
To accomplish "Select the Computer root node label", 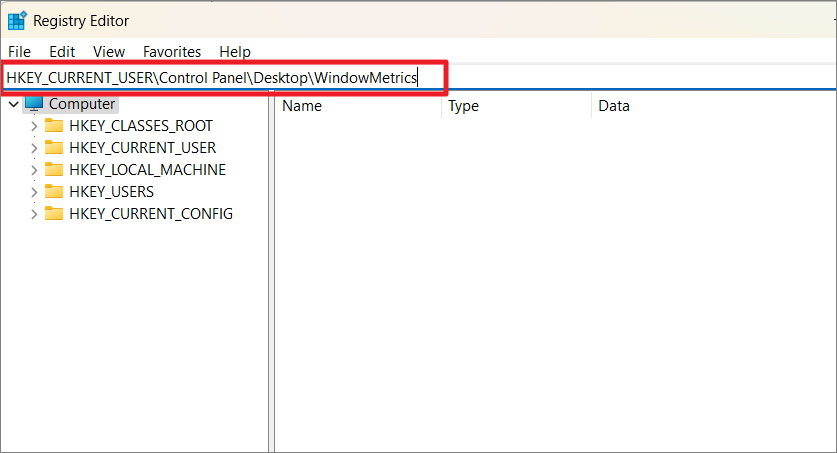I will pos(82,104).
